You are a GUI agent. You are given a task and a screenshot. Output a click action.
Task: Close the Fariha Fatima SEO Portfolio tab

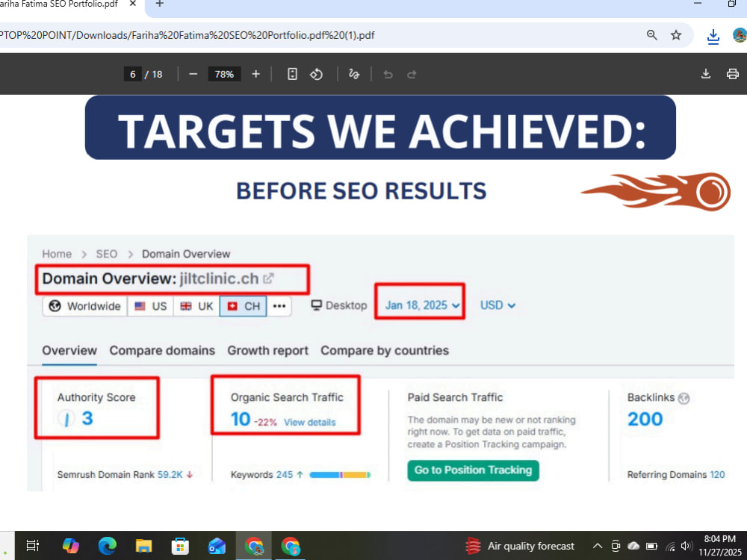133,4
